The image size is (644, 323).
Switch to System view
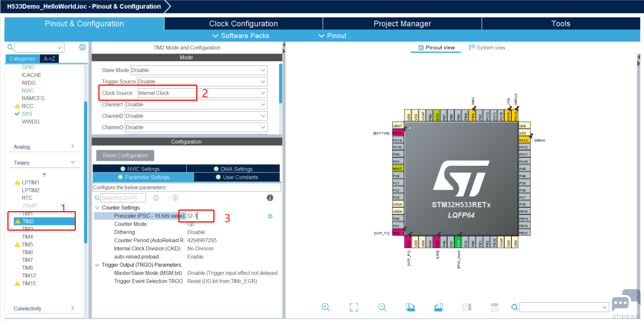click(487, 48)
